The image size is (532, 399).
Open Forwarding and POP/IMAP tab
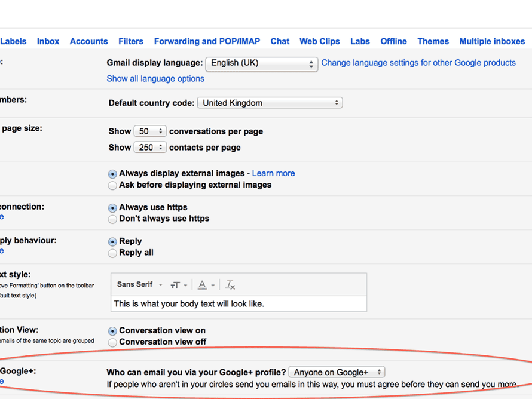207,41
